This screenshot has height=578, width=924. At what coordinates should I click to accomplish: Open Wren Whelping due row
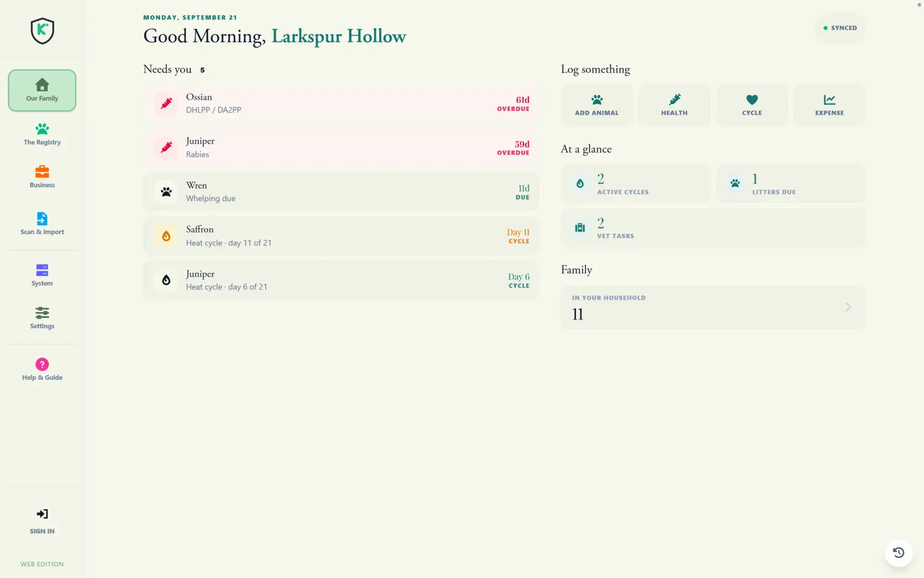pos(341,192)
